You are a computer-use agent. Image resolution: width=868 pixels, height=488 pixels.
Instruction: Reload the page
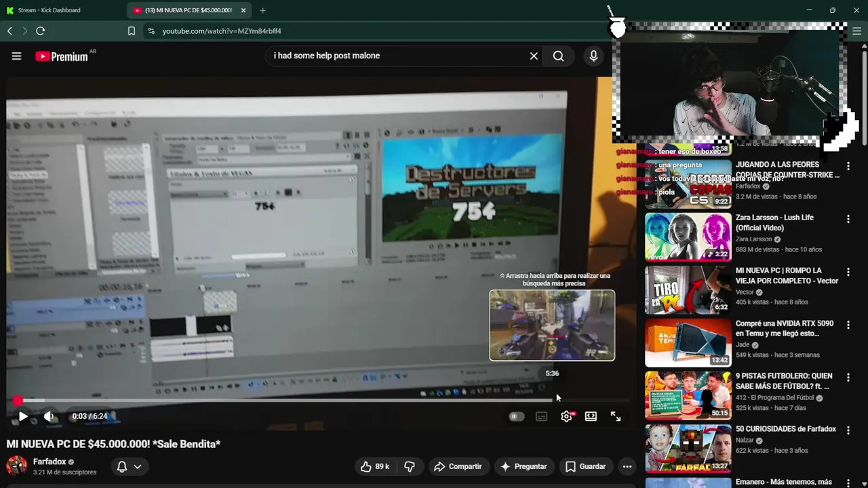tap(41, 30)
